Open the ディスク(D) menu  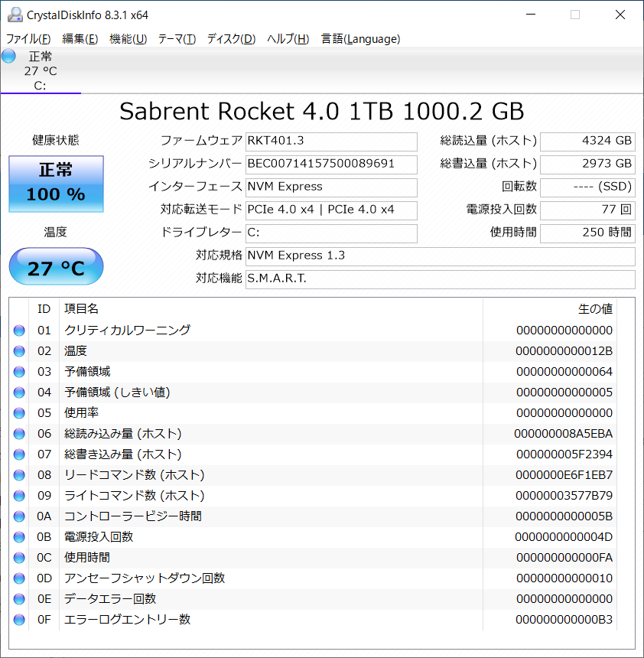231,39
